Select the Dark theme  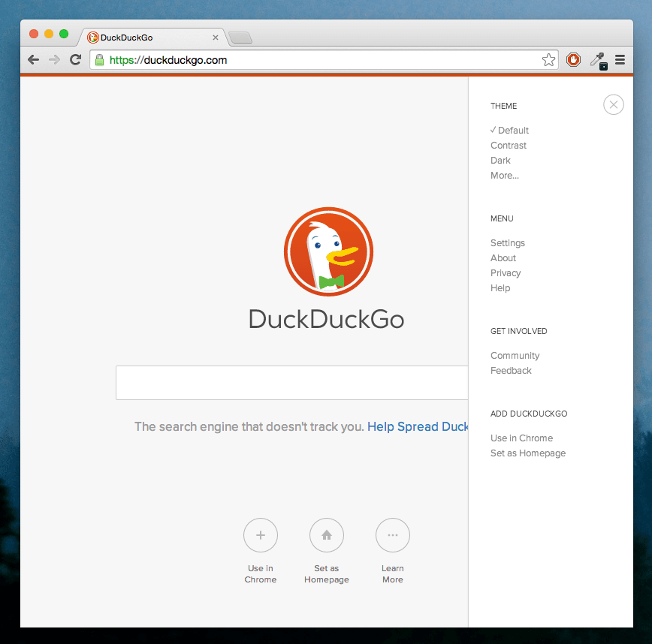[500, 160]
